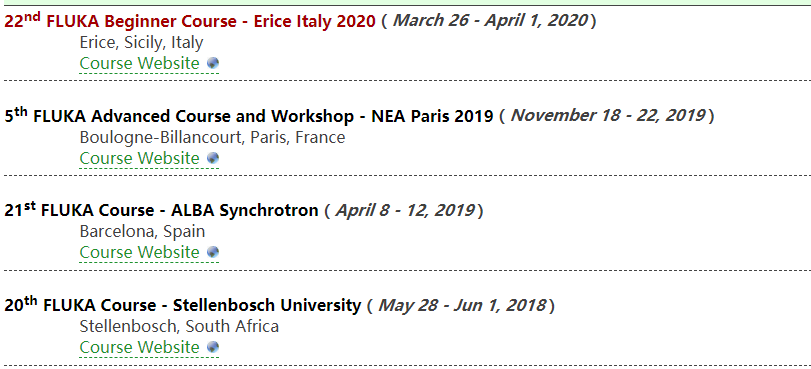The height and width of the screenshot is (369, 811).
Task: Click globe icon beside Erice Course Website
Action: click(213, 63)
